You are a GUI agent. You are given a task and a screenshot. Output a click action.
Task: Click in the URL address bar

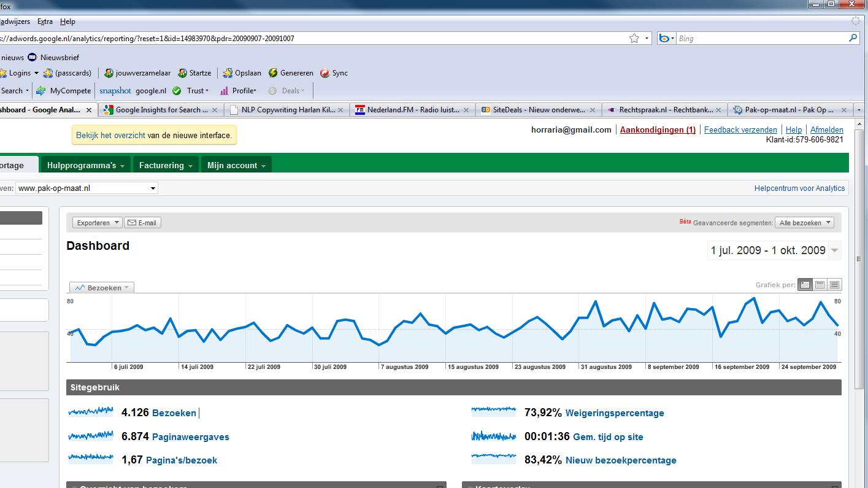coord(313,38)
